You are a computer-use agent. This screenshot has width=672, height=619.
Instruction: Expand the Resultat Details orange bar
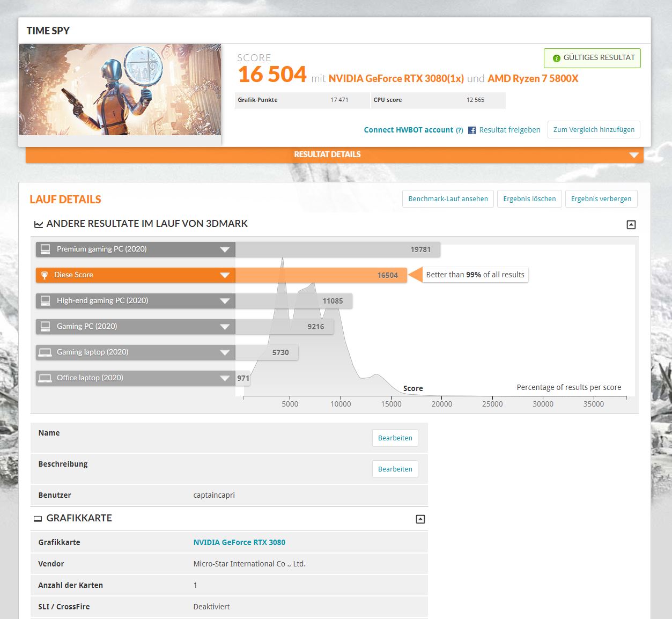(x=335, y=154)
